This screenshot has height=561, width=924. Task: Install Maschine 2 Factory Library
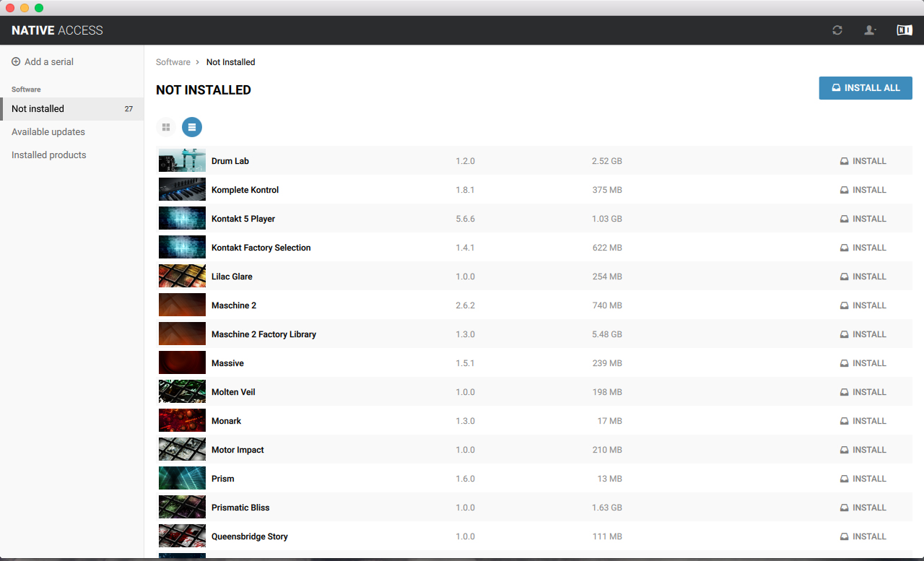pos(863,334)
